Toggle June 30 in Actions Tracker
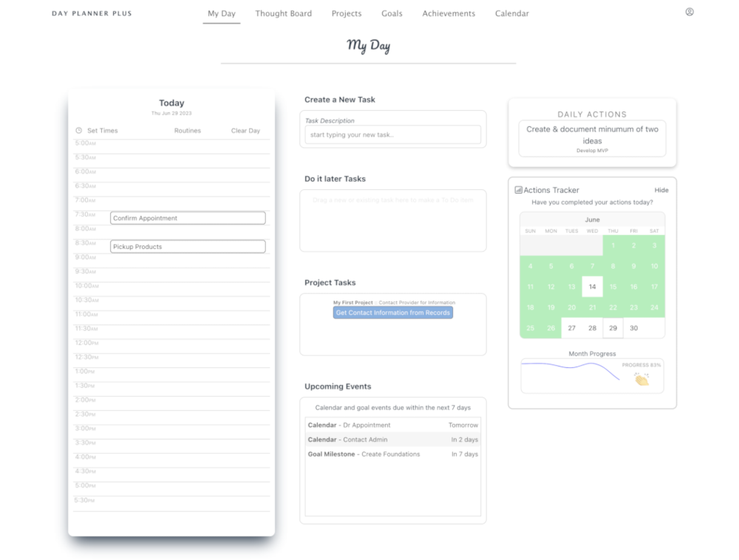 click(x=634, y=328)
